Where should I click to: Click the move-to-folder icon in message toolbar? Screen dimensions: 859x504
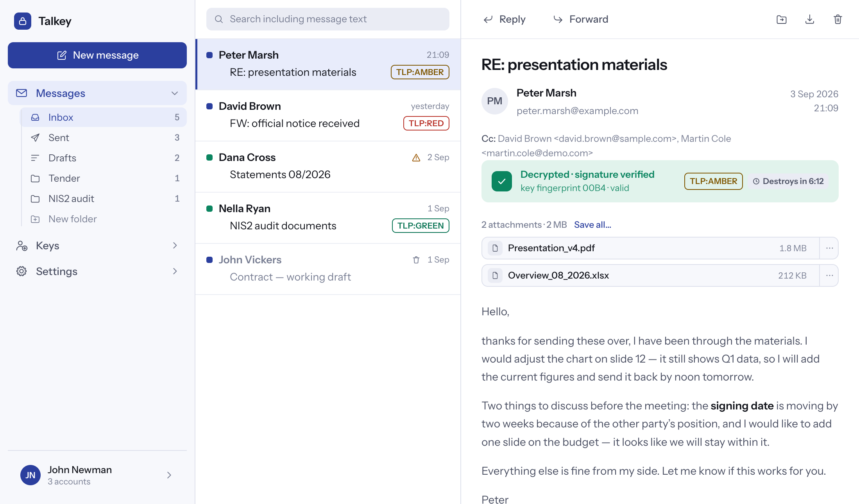coord(781,20)
